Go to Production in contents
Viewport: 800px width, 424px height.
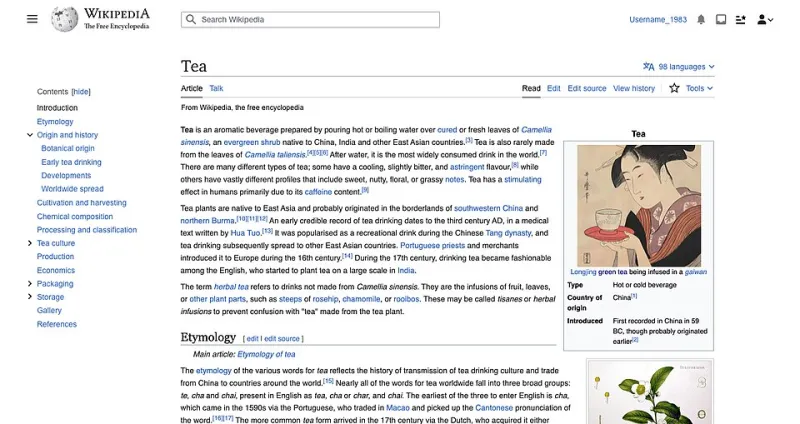point(55,257)
